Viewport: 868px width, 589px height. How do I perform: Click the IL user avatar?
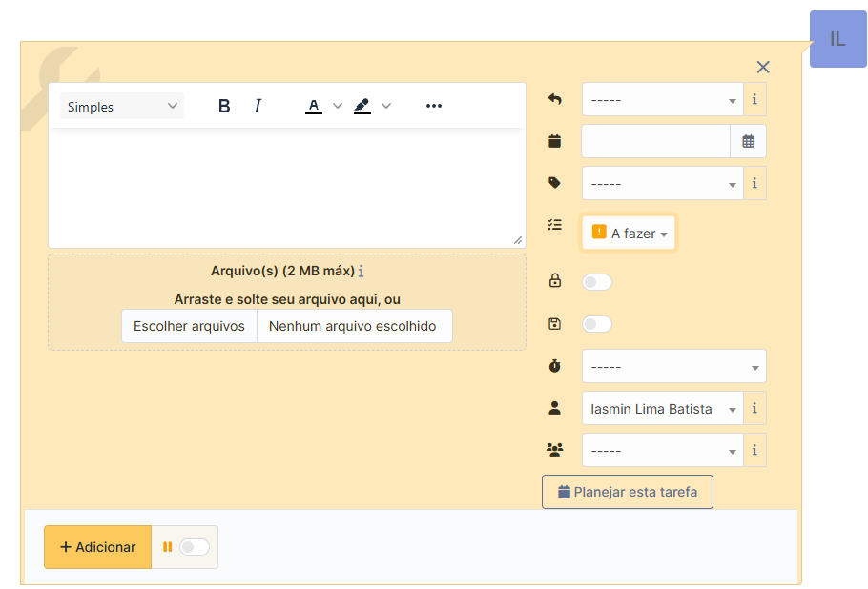[x=838, y=39]
